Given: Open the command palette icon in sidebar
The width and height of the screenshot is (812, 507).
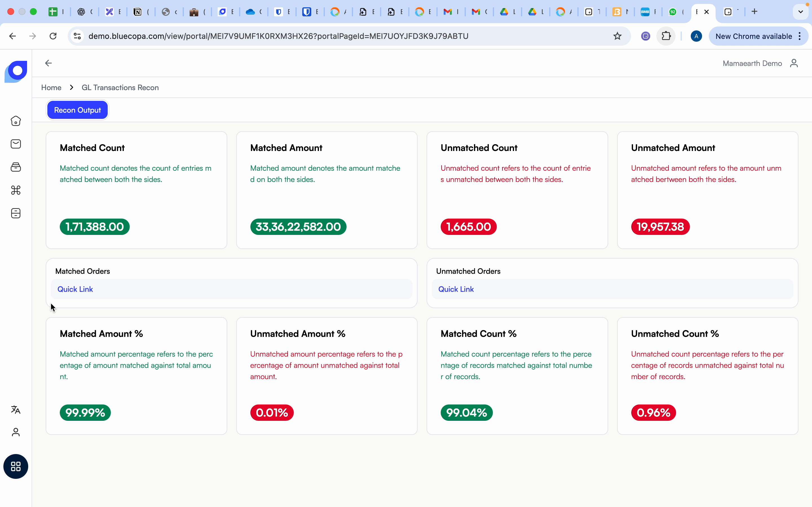Looking at the screenshot, I should coord(16,190).
